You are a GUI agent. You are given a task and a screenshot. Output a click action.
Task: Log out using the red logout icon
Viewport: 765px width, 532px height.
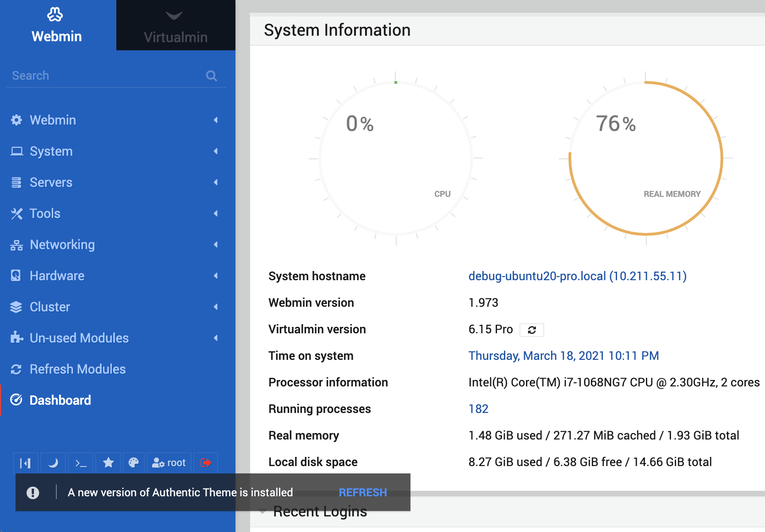point(205,463)
